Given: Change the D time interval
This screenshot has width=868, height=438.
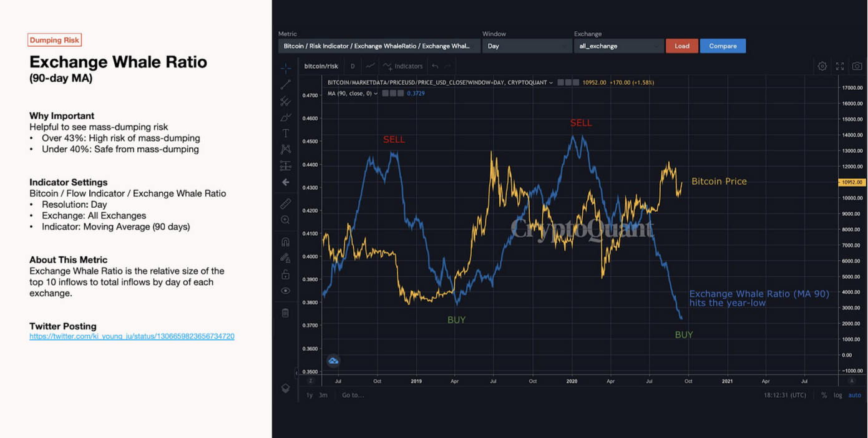Looking at the screenshot, I should tap(353, 66).
